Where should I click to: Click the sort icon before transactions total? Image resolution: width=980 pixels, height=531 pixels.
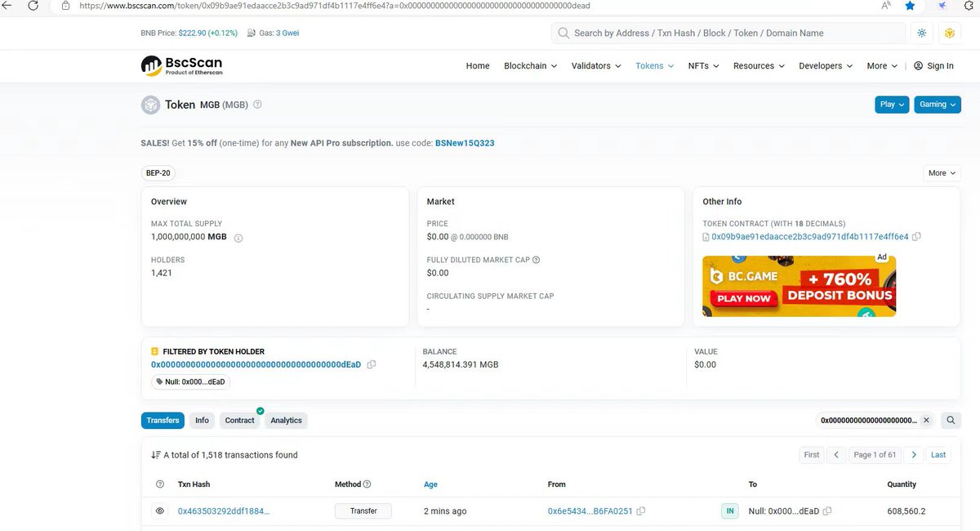(155, 455)
